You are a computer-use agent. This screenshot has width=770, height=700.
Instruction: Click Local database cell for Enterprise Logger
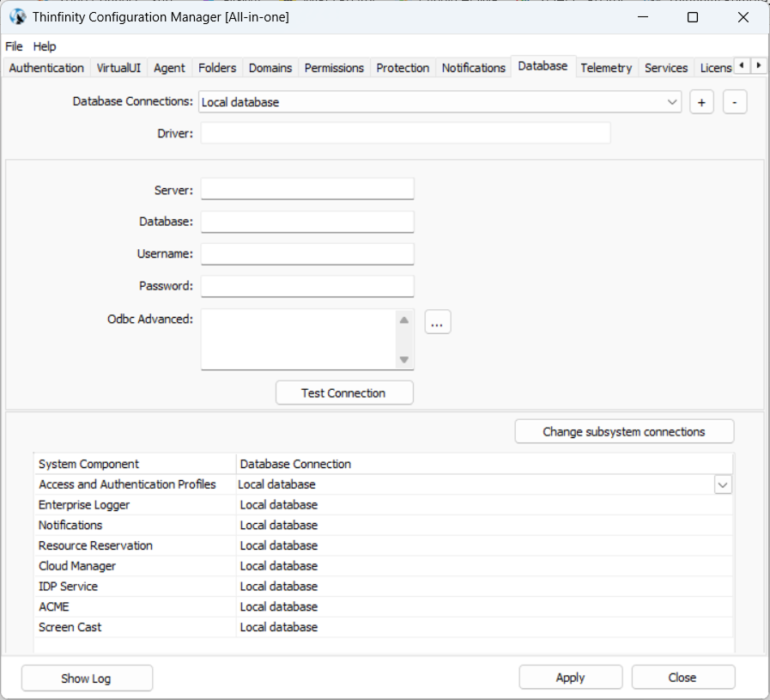click(x=484, y=505)
